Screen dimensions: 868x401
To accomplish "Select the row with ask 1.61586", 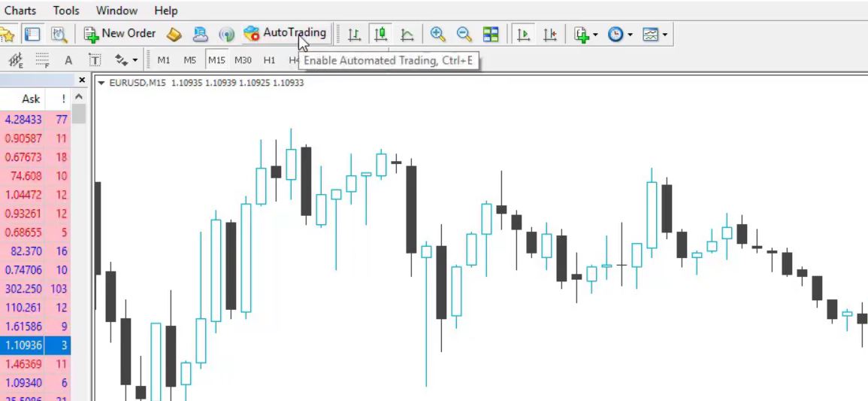I will click(35, 327).
